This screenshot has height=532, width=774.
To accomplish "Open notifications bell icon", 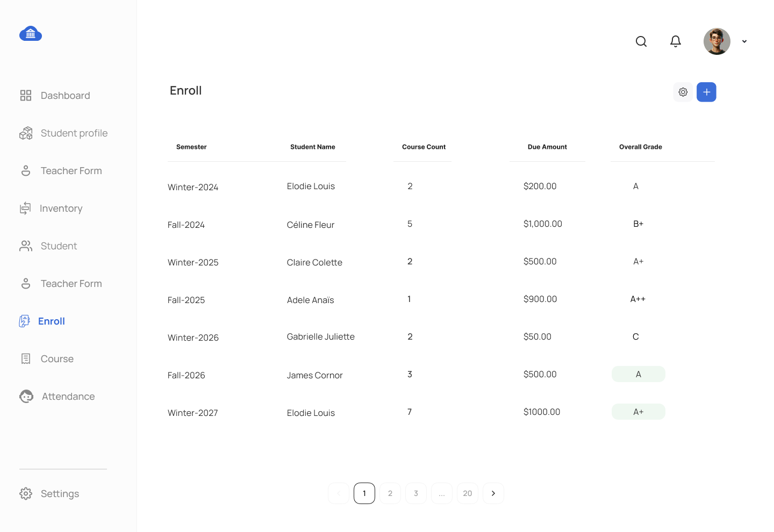I will (x=676, y=41).
